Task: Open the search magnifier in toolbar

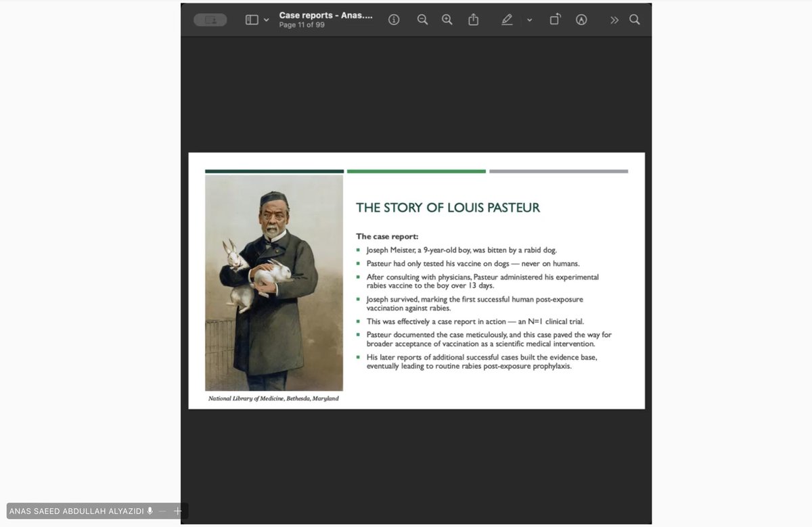Action: click(635, 20)
